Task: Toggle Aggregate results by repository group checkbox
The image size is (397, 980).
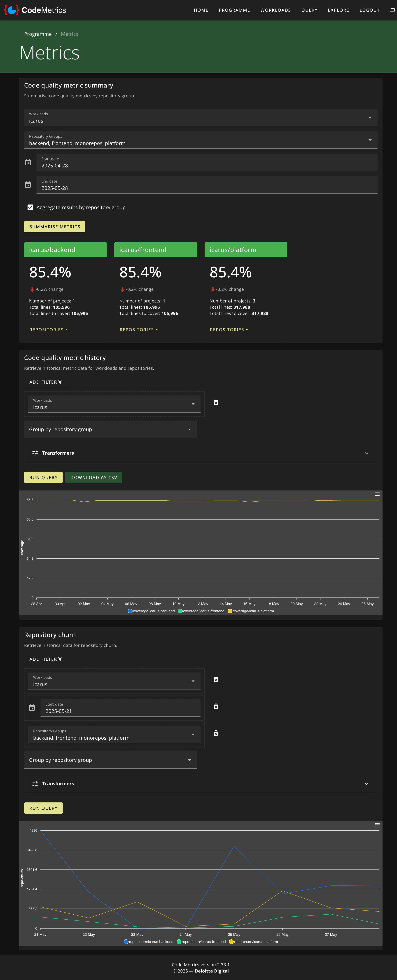Action: pyautogui.click(x=30, y=207)
